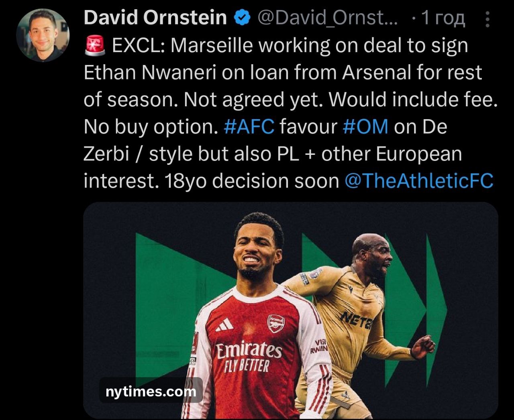Open David Ornstein's profile avatar
The image size is (514, 420).
tap(43, 35)
